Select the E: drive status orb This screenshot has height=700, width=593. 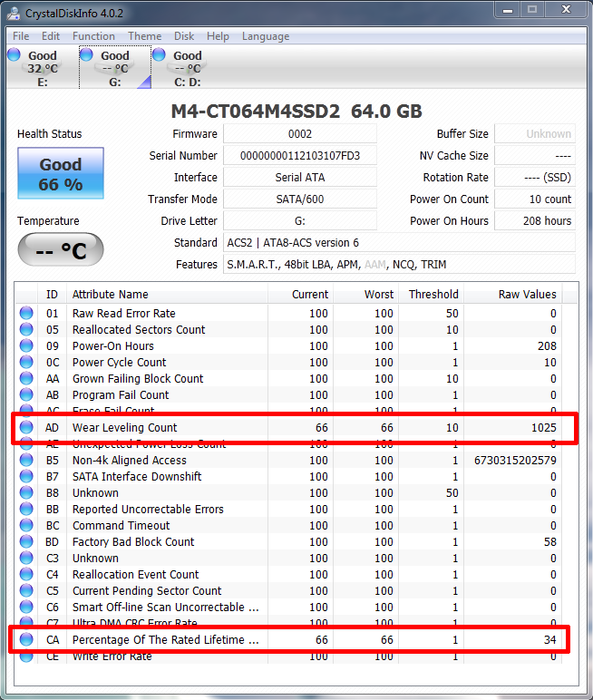14,54
